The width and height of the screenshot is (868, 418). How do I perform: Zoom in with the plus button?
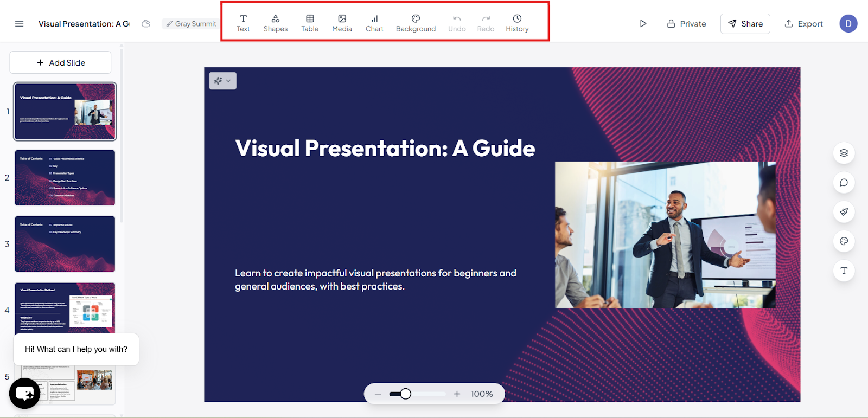[457, 394]
